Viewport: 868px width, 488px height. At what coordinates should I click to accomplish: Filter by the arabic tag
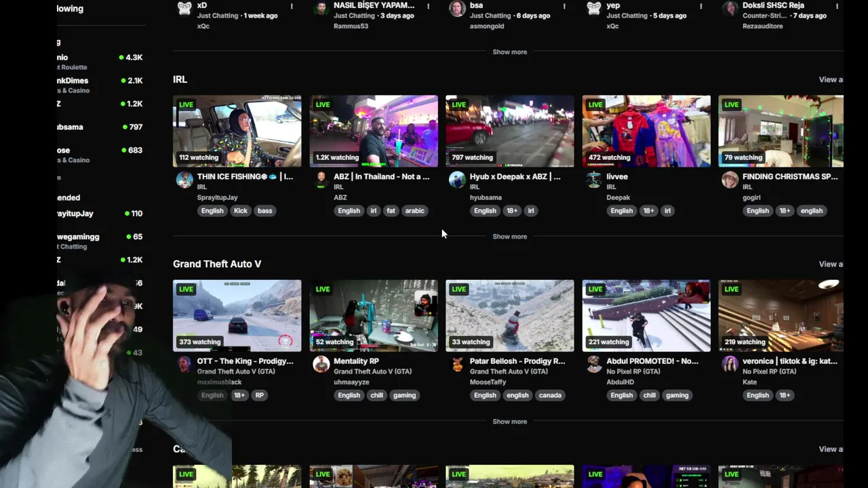click(415, 211)
